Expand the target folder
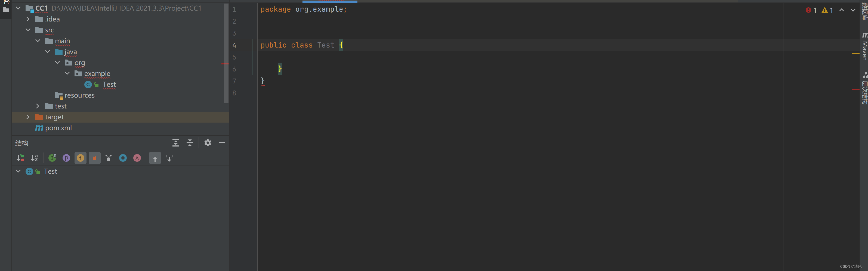868x271 pixels. pyautogui.click(x=28, y=117)
